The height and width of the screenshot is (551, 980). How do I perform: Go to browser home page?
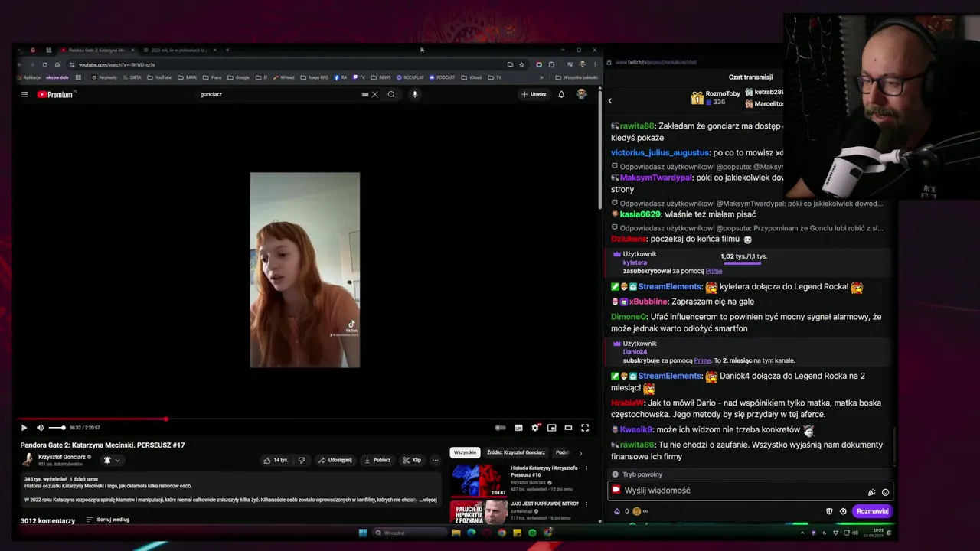pyautogui.click(x=57, y=64)
